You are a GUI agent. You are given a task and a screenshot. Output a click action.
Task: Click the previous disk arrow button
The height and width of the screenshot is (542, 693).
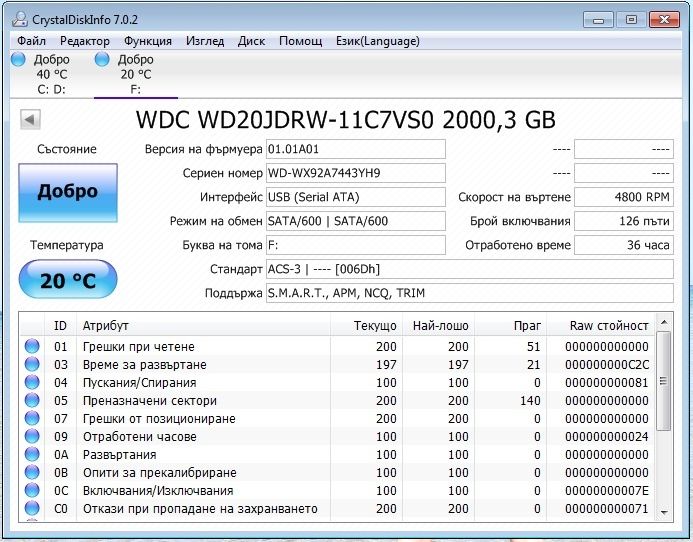pos(30,119)
